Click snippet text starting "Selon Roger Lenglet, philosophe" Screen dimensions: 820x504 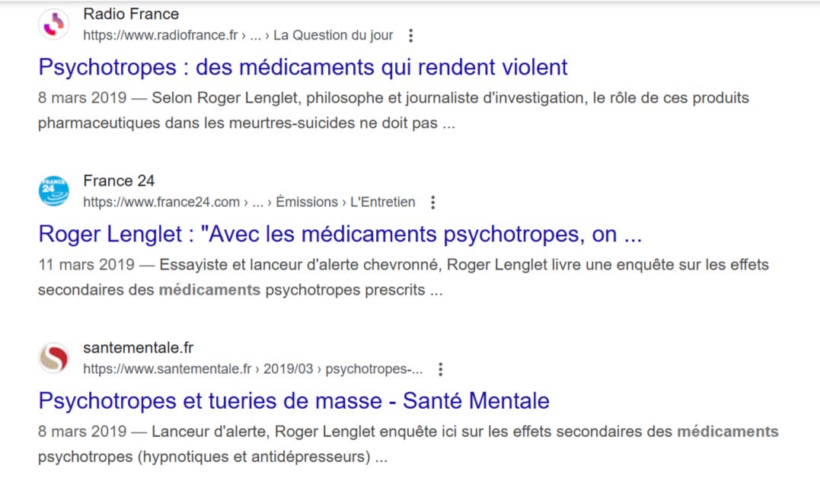pos(394,110)
